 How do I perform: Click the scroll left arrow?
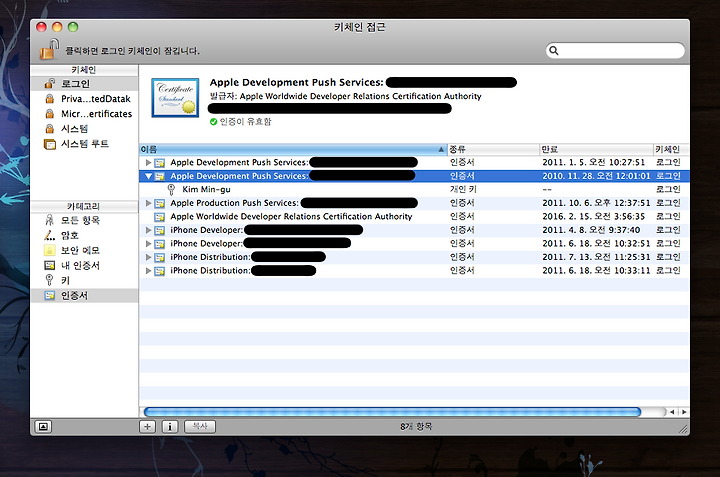[x=672, y=412]
